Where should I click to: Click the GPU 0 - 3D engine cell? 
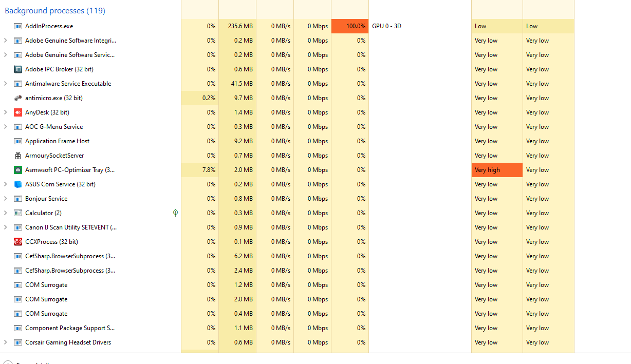tap(420, 26)
